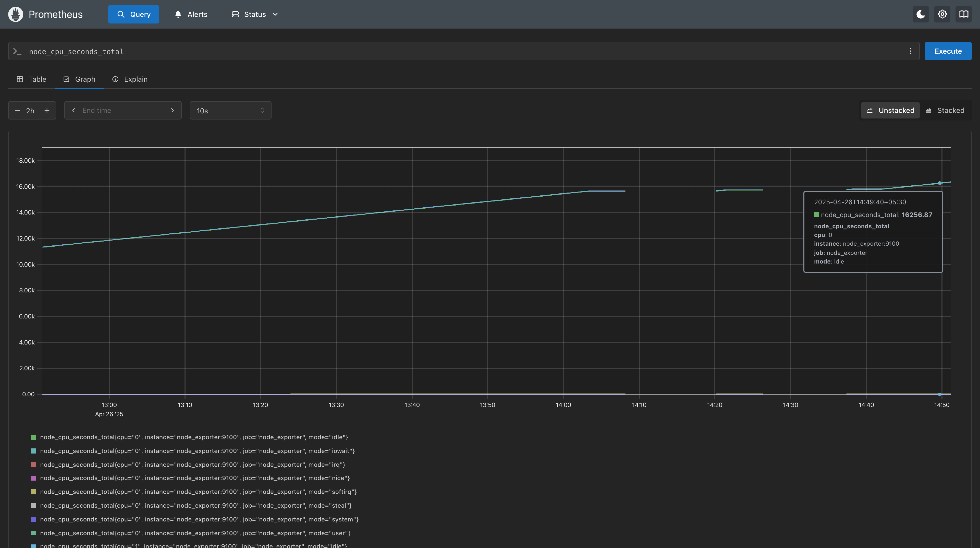Toggle cpu 0 mode steal legend swatch
980x548 pixels.
click(x=33, y=505)
